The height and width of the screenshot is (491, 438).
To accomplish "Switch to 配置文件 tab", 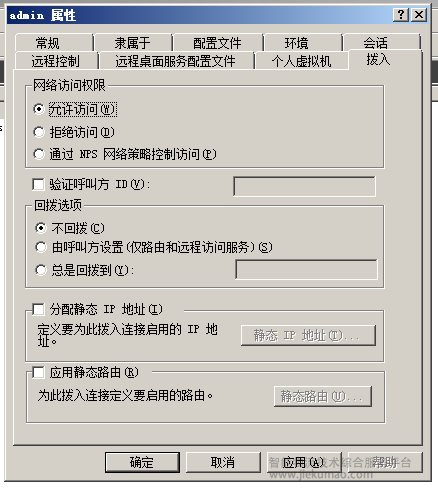I will (217, 43).
